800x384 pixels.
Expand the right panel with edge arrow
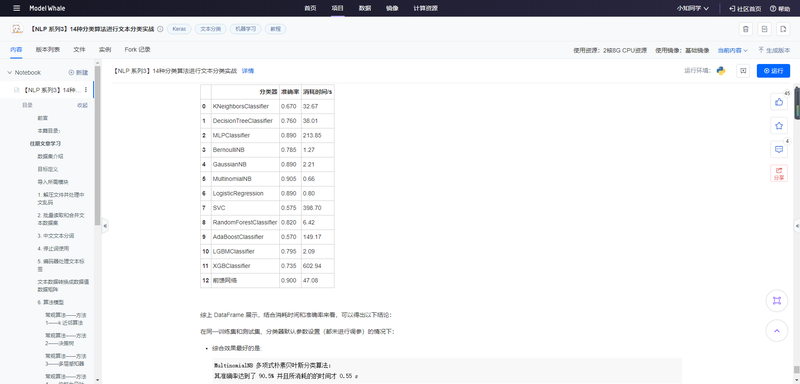point(797,226)
